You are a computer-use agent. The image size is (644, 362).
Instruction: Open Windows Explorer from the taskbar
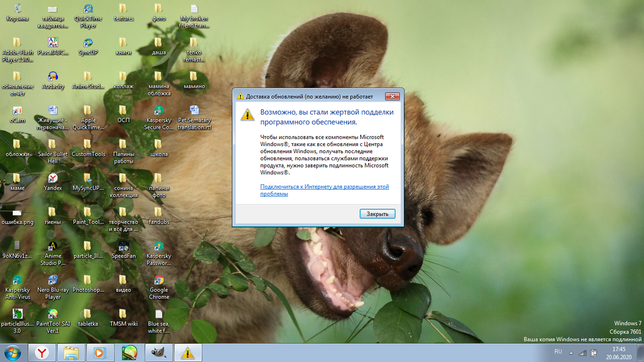(x=71, y=353)
